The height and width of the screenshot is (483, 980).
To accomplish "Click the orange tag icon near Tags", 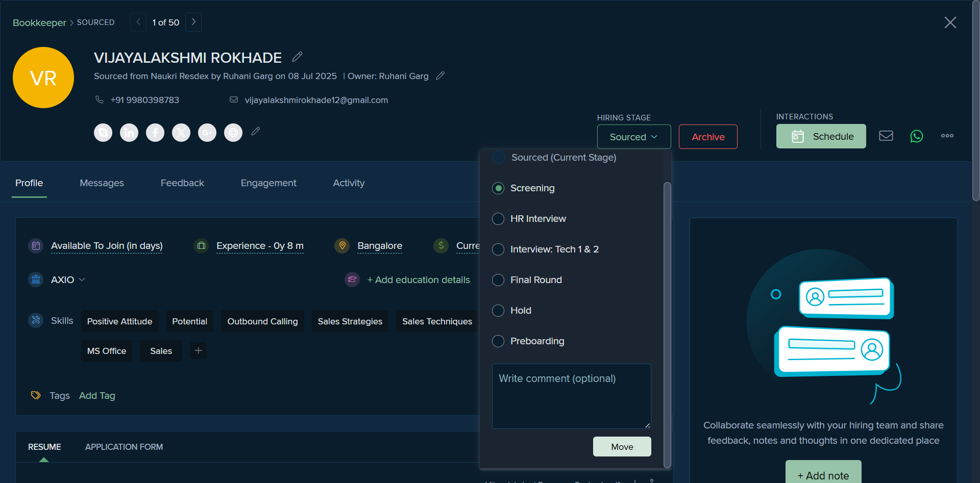I will (x=36, y=395).
